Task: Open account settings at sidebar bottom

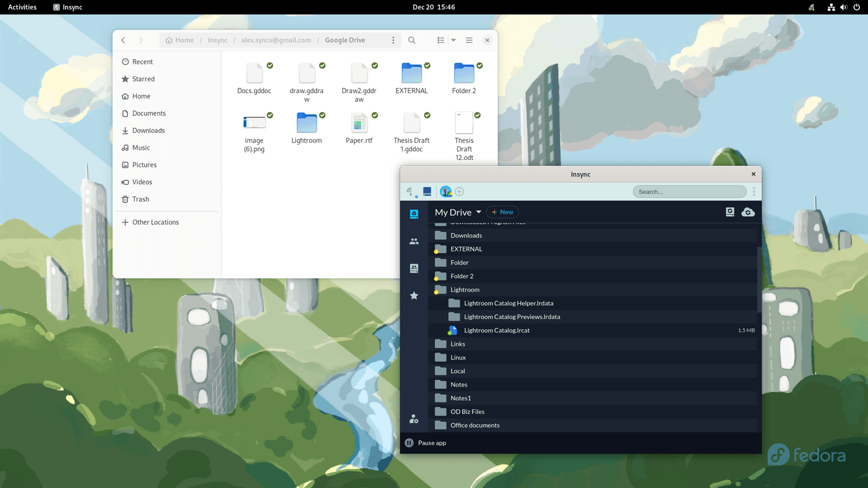Action: click(414, 419)
